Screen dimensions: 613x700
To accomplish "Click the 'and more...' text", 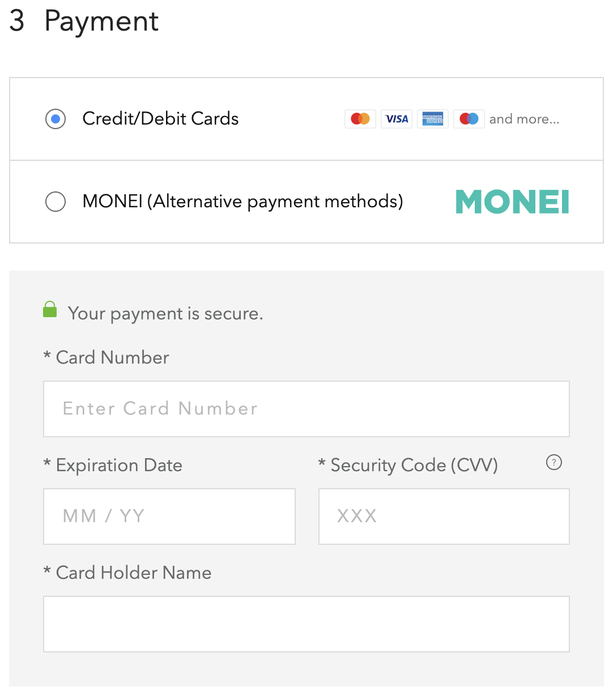I will tap(524, 119).
